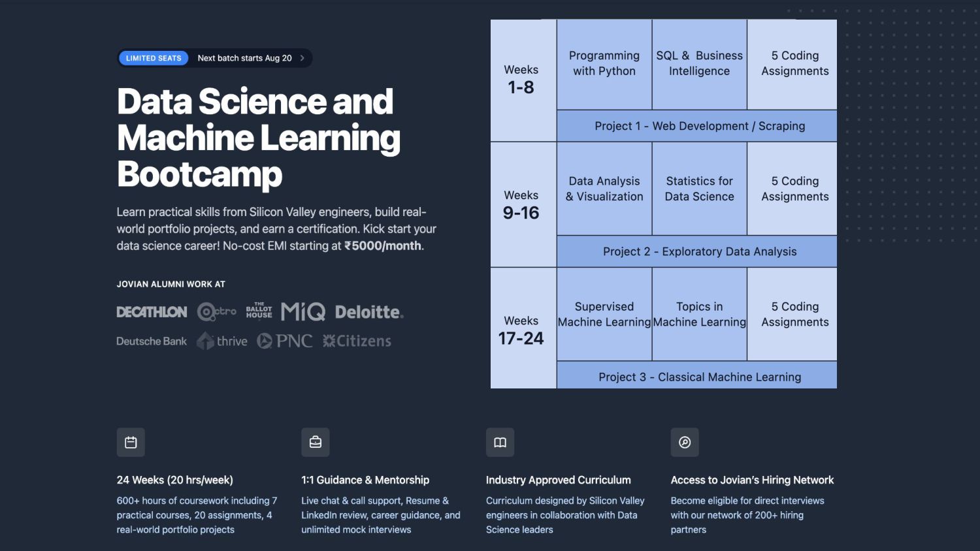Select the Programming with Python cell
Screen dimensions: 980x551
604,64
